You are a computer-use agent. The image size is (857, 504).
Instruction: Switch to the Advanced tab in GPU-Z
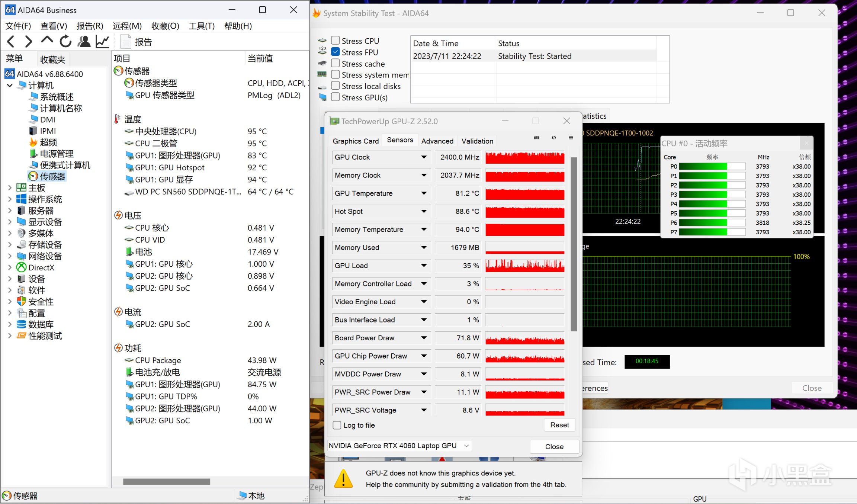pyautogui.click(x=437, y=141)
